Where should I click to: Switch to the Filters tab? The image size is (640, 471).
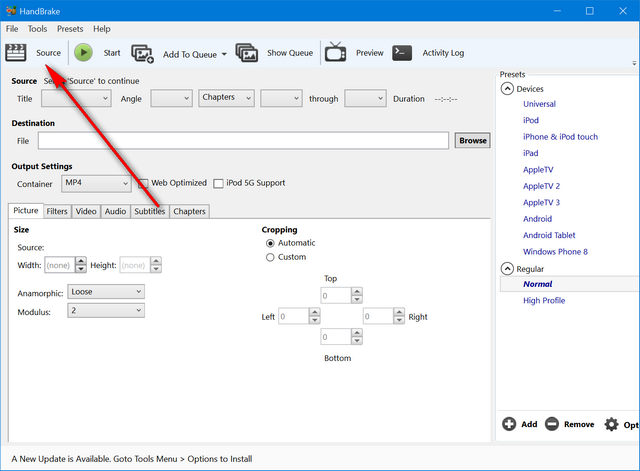click(57, 211)
